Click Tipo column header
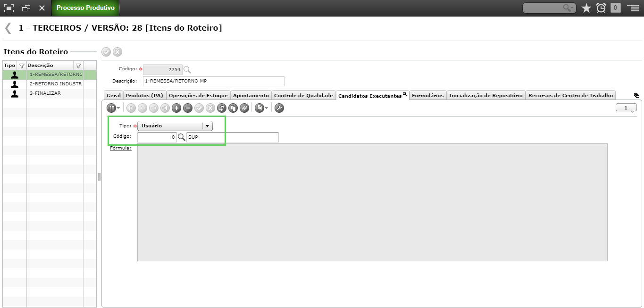Screen dimensions: 644x308 [x=9, y=66]
